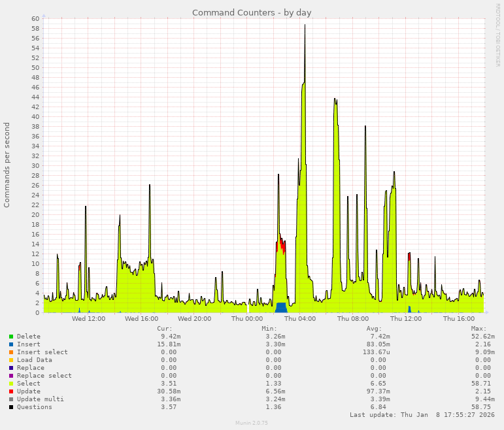Image resolution: width=504 pixels, height=430 pixels.
Task: Click the Thu 04:00 time axis label
Action: pos(300,319)
